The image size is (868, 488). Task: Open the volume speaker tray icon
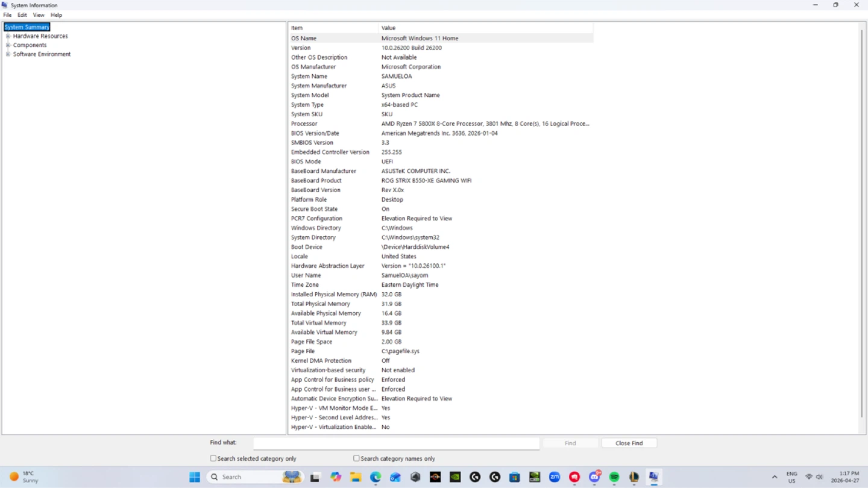point(819,477)
